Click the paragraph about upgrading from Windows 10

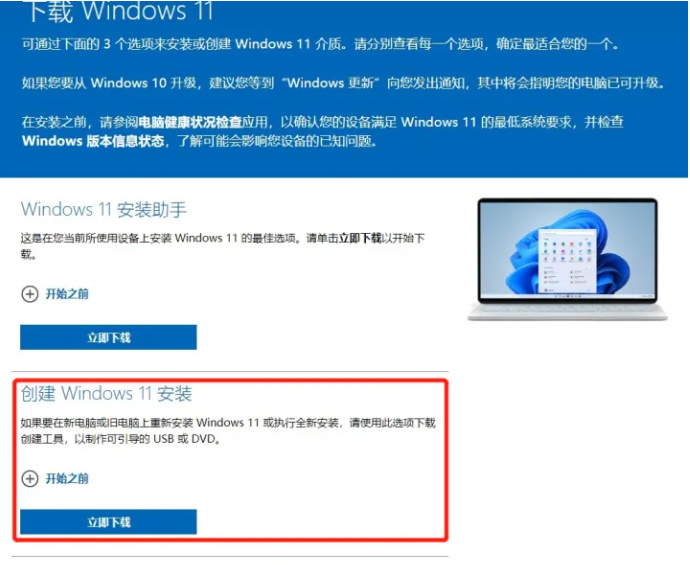(x=343, y=83)
